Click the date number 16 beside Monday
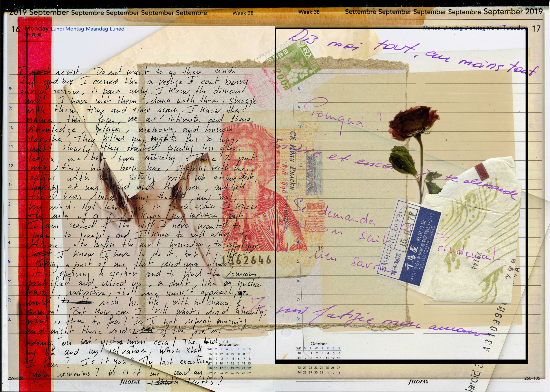The image size is (550, 392). click(x=16, y=29)
